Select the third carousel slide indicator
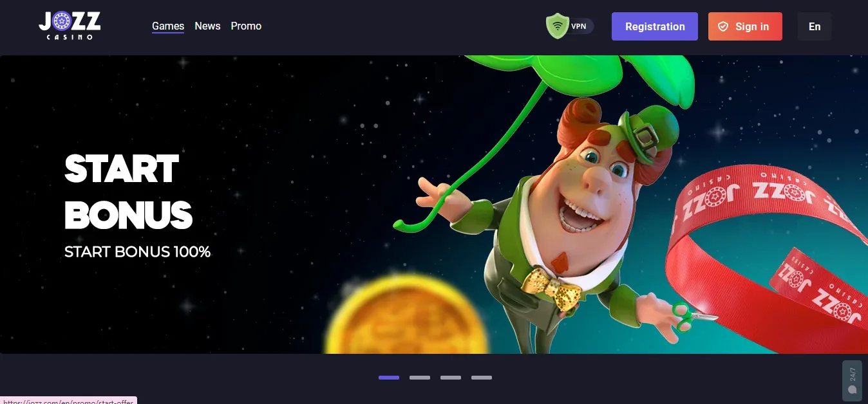Viewport: 868px width, 404px height. [x=451, y=378]
